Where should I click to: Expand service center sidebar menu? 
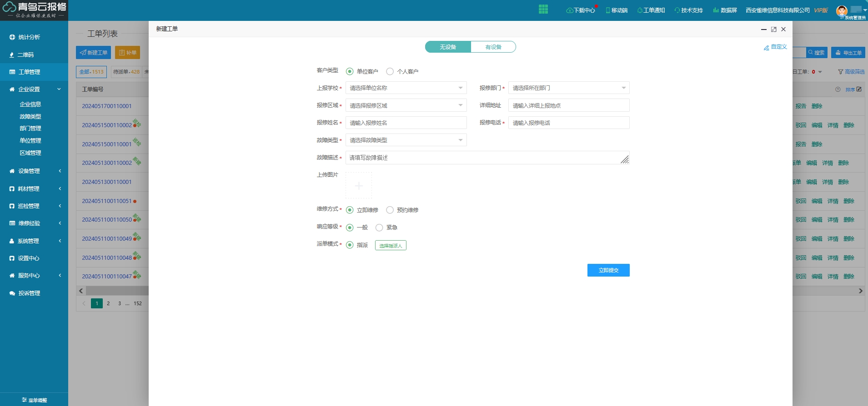point(60,275)
